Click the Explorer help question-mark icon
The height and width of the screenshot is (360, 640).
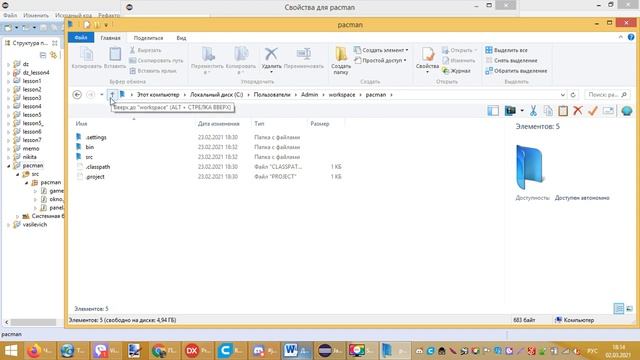click(631, 37)
